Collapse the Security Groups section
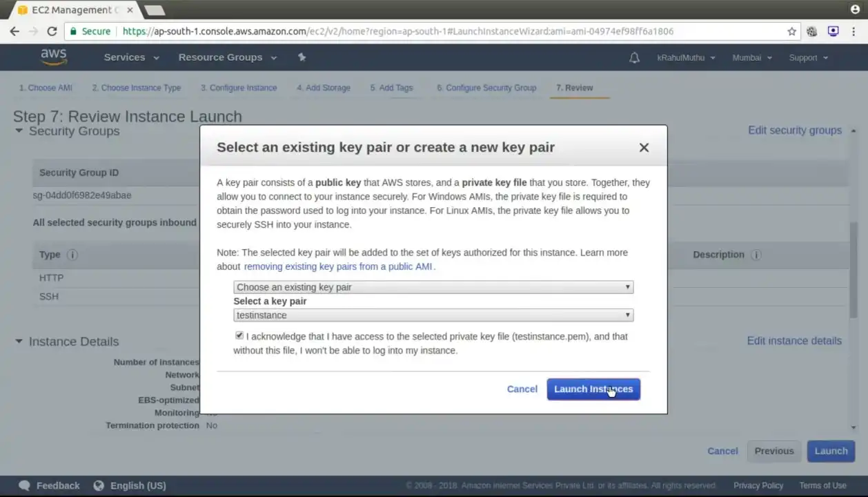The height and width of the screenshot is (497, 868). coord(19,131)
